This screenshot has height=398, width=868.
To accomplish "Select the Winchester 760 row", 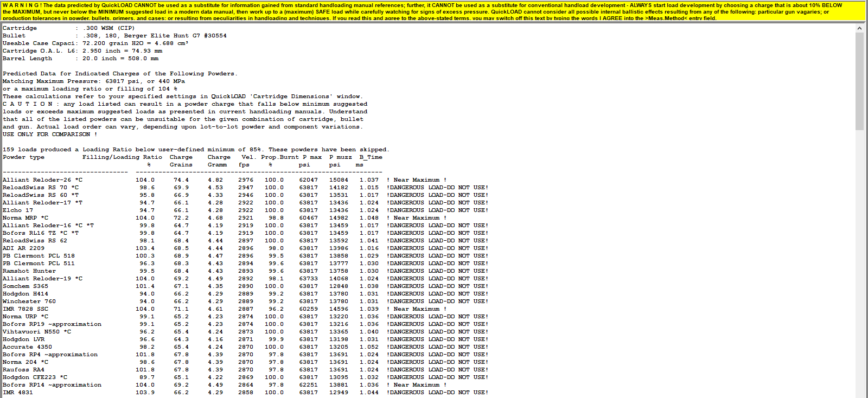I will 245,301.
